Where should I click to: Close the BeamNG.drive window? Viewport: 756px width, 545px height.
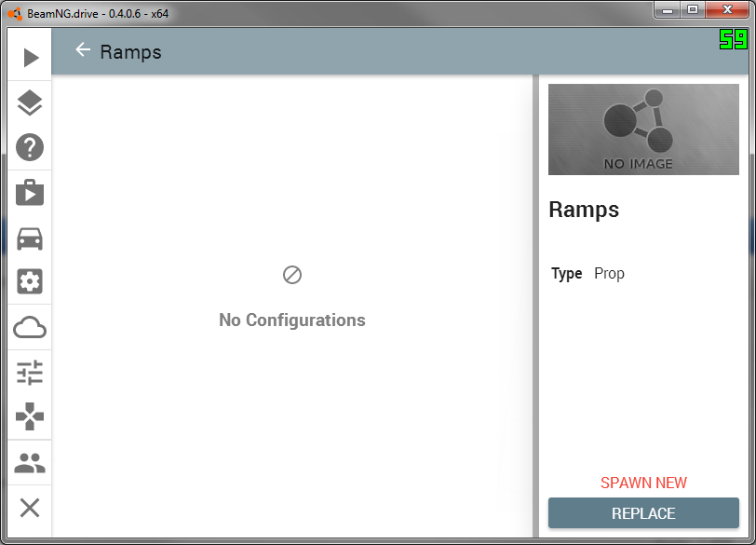point(727,9)
